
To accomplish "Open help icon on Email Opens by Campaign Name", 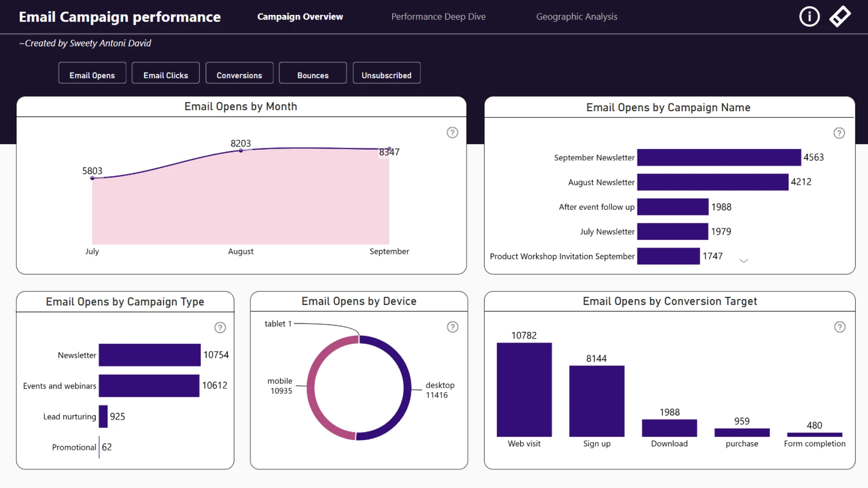I will click(839, 133).
